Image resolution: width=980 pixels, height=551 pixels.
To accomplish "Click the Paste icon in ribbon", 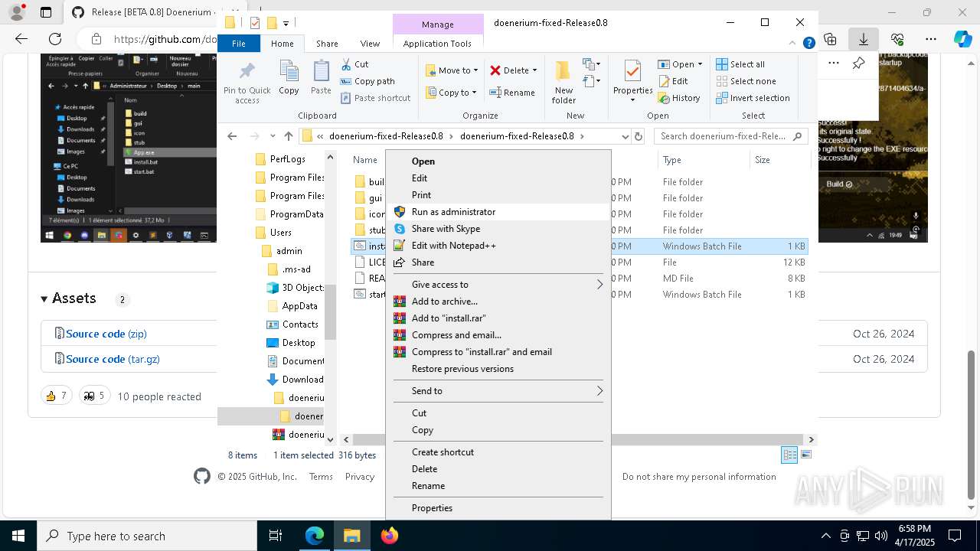I will [x=321, y=72].
